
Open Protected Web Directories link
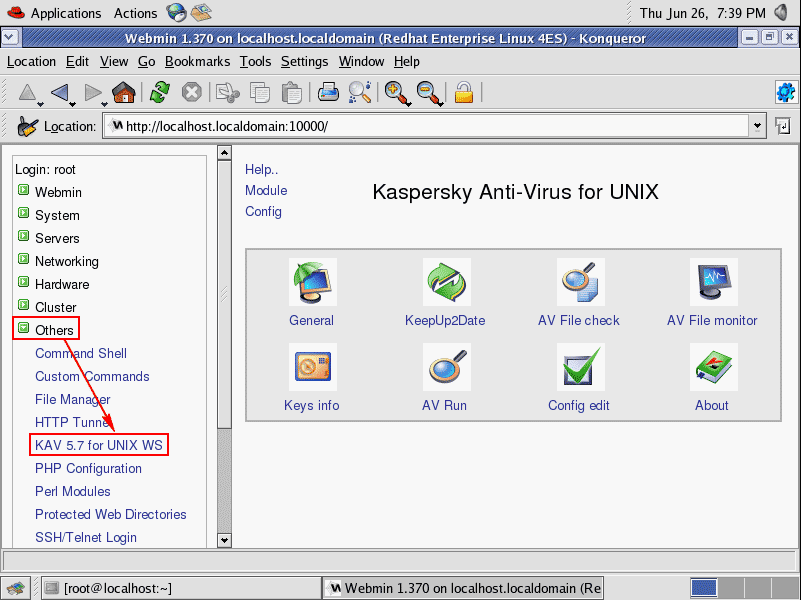click(110, 514)
